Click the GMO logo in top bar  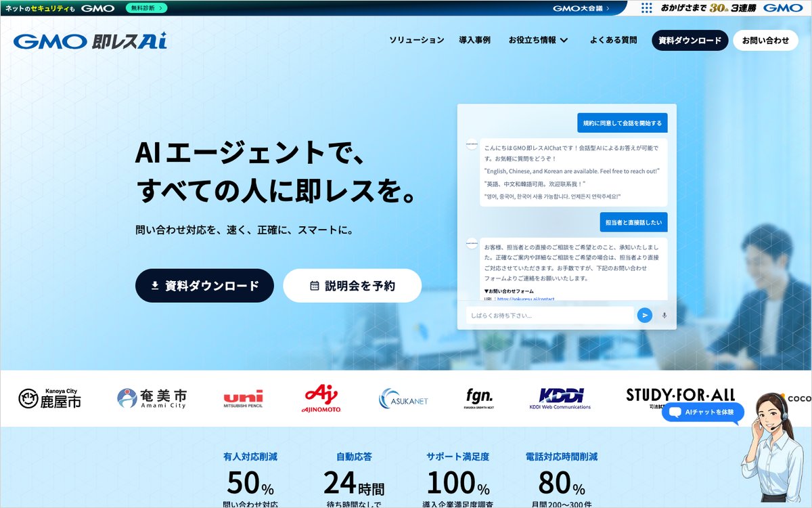pyautogui.click(x=98, y=8)
